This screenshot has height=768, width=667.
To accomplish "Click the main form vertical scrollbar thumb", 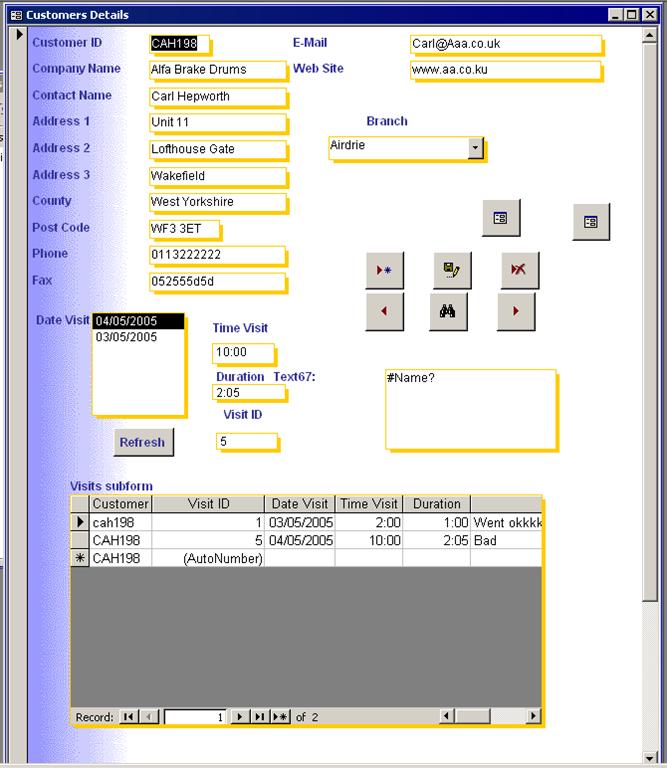I will 650,322.
